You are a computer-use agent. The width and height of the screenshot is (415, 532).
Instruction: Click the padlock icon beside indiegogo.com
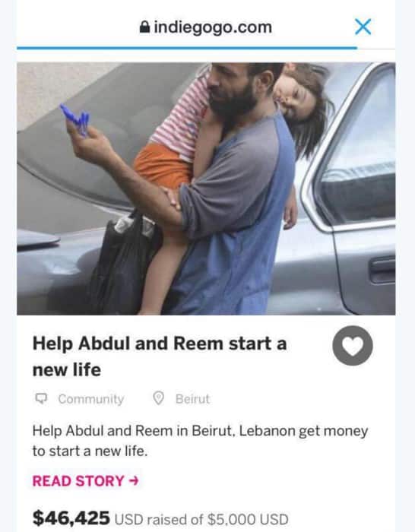[144, 27]
